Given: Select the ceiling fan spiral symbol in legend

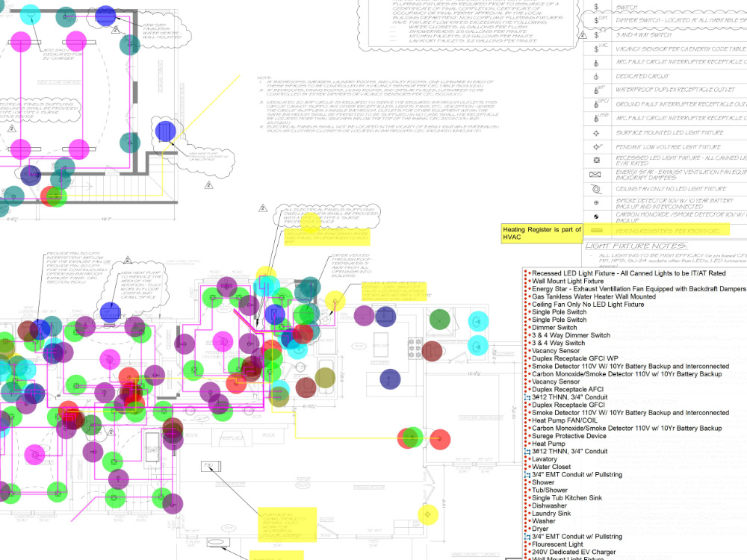Looking at the screenshot, I should click(x=596, y=189).
